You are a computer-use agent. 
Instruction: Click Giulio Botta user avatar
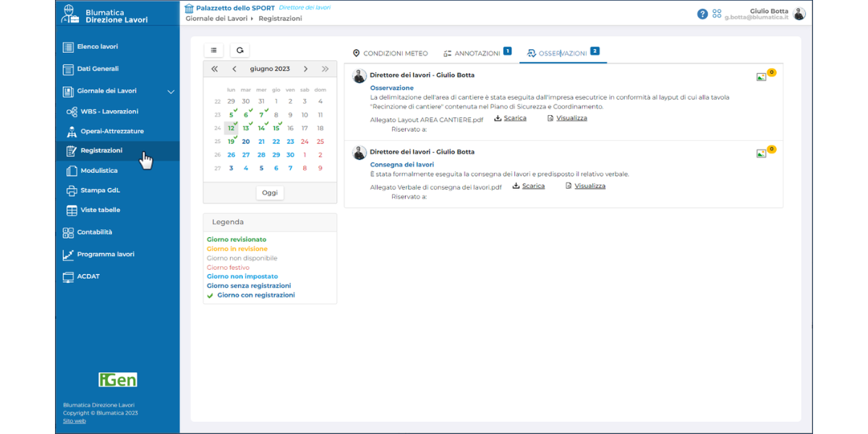[x=799, y=14]
